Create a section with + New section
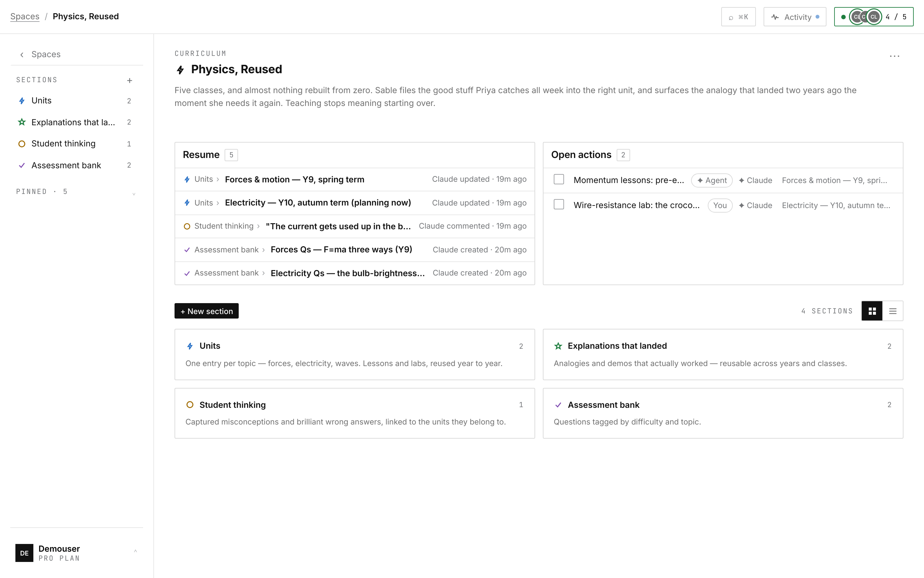Image resolution: width=924 pixels, height=578 pixels. click(x=207, y=311)
